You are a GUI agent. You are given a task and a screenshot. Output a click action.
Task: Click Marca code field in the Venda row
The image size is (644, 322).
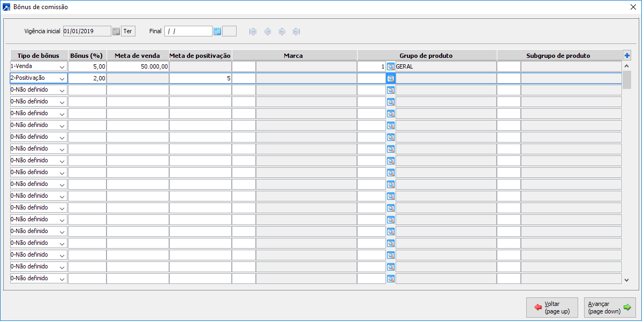[244, 66]
